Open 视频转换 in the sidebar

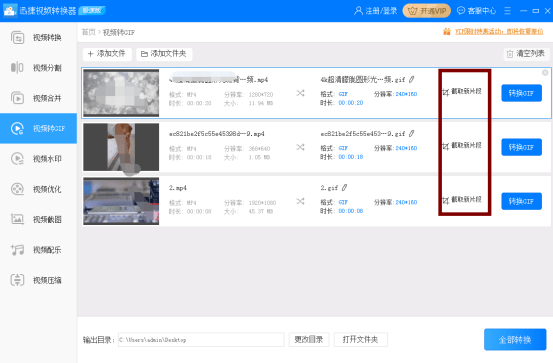[38, 37]
